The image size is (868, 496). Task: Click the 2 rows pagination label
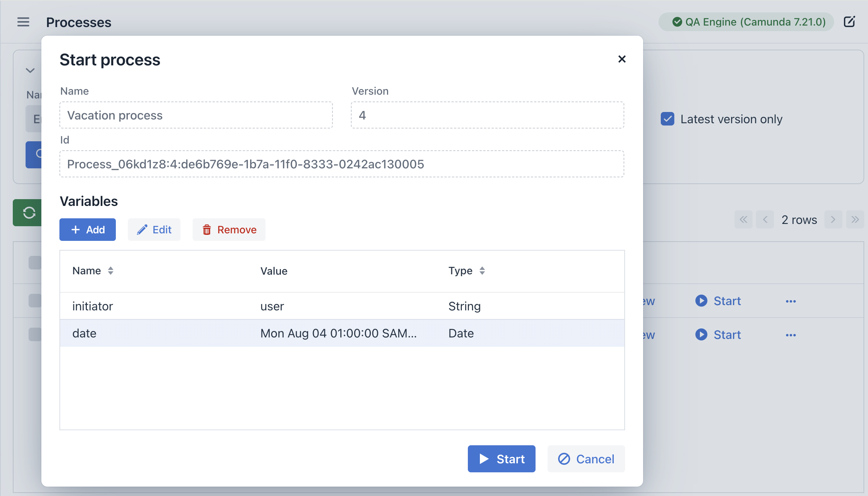pyautogui.click(x=799, y=220)
